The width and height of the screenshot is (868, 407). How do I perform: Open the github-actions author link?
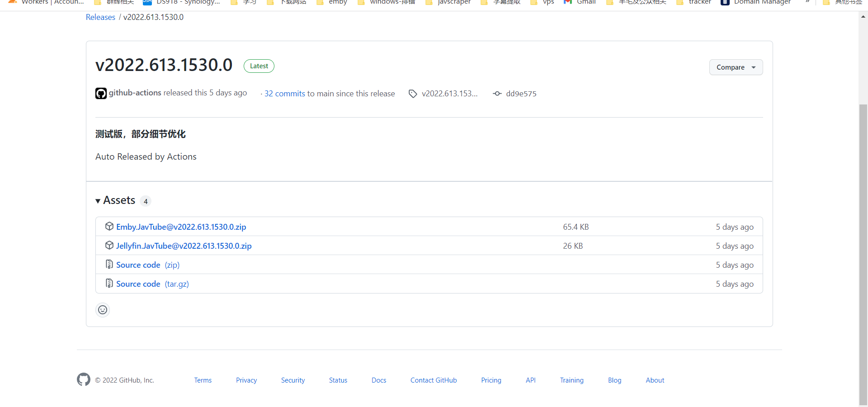135,93
